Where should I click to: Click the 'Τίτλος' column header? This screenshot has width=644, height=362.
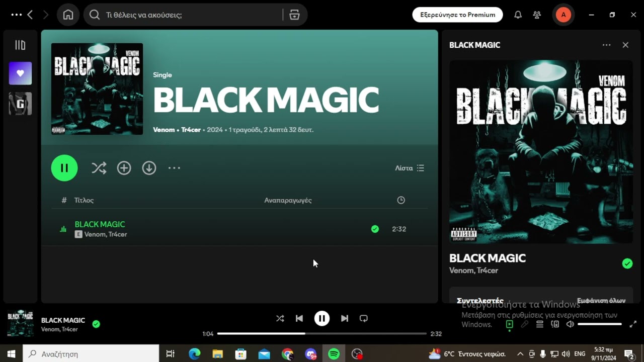[x=84, y=200]
